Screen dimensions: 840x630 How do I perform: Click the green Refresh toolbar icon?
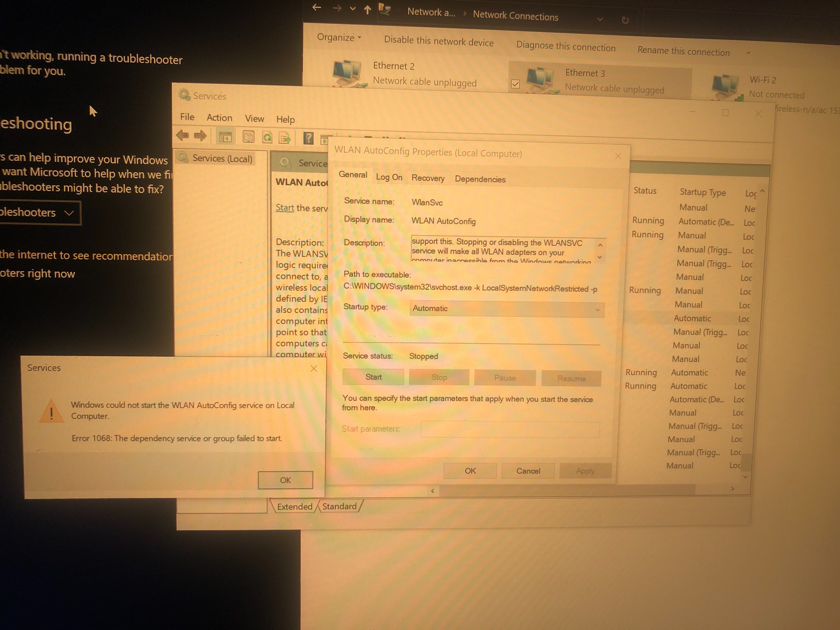(267, 137)
